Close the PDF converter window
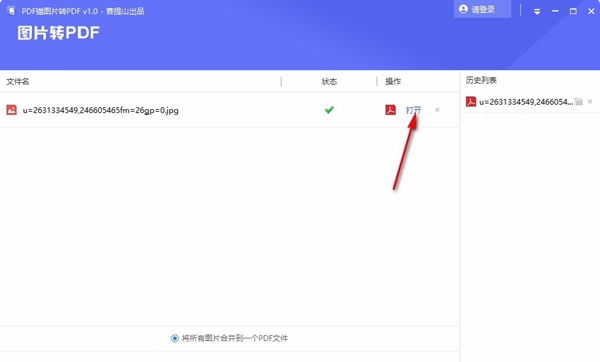This screenshot has height=362, width=600. pos(591,11)
